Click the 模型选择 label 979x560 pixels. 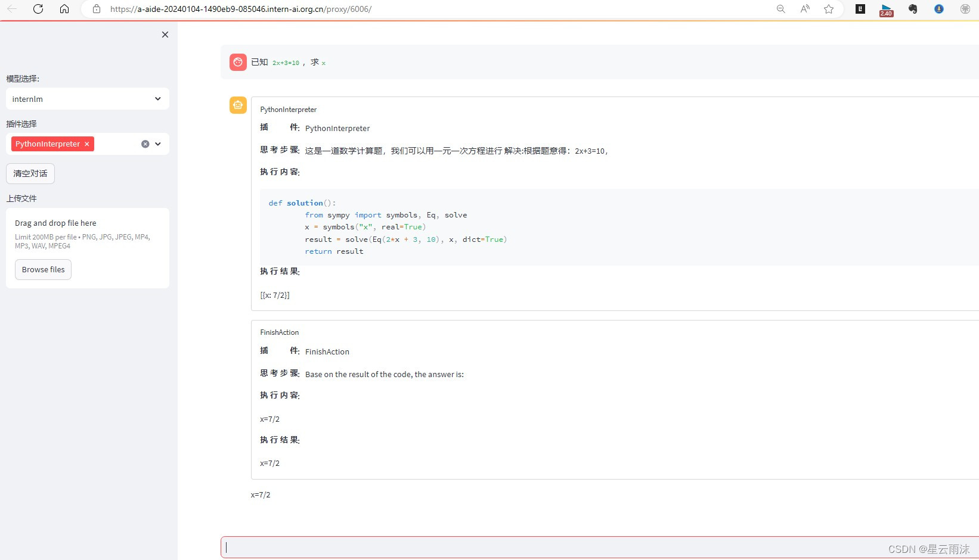pos(23,79)
